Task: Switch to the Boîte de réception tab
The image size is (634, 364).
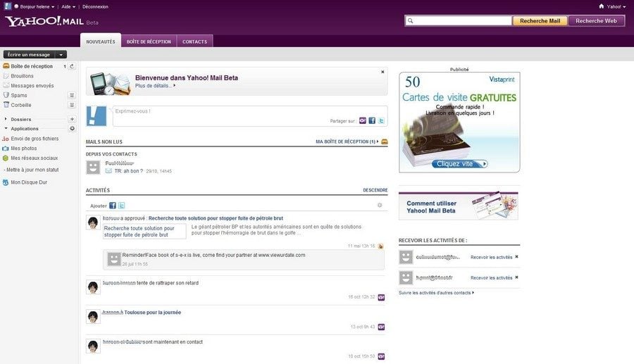Action: click(149, 42)
